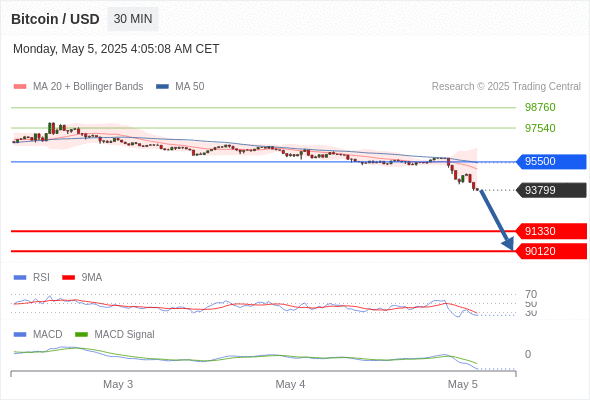590x400 pixels.
Task: Click the MA 50 blue legend swatch
Action: 162,87
